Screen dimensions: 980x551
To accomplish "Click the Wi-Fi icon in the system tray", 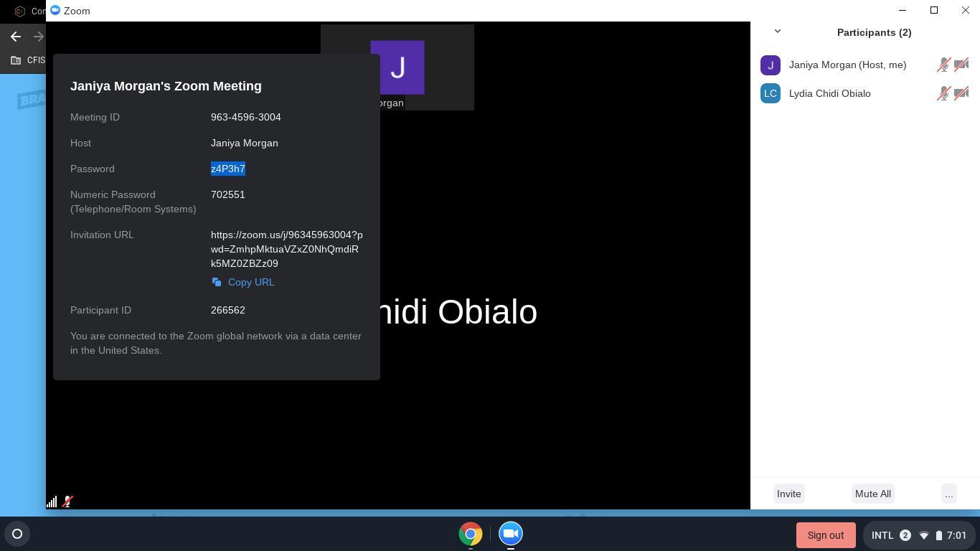I will click(924, 535).
